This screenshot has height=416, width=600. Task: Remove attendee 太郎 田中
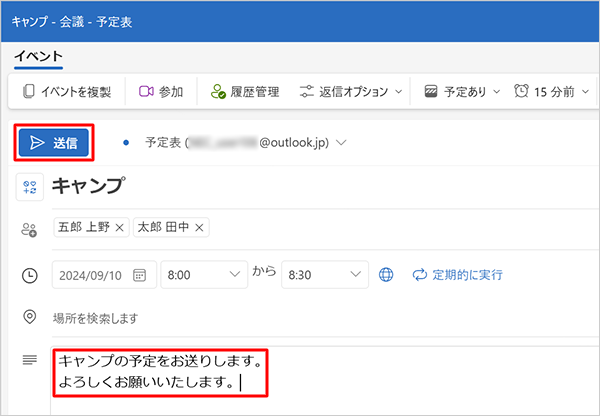click(199, 228)
